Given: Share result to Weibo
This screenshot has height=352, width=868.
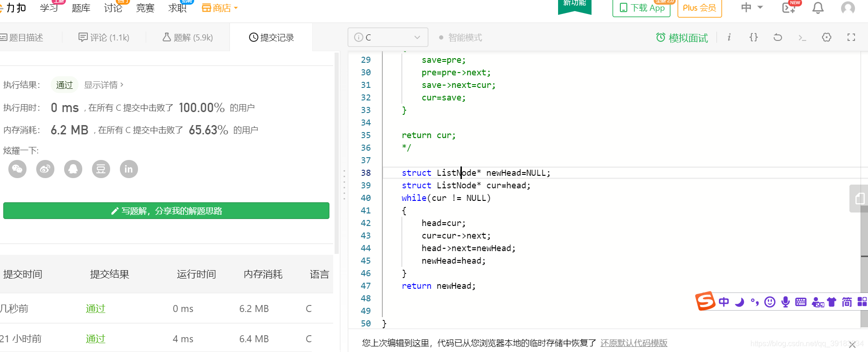Looking at the screenshot, I should [45, 169].
